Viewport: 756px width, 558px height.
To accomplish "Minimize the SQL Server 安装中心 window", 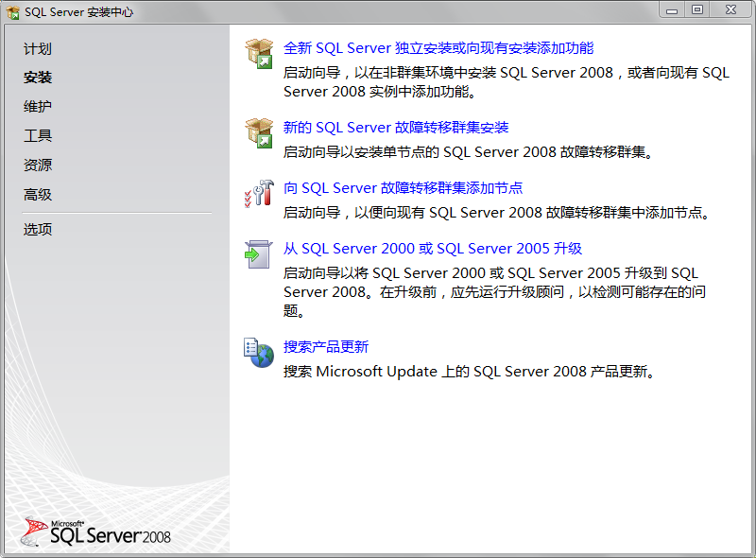I will click(x=672, y=10).
